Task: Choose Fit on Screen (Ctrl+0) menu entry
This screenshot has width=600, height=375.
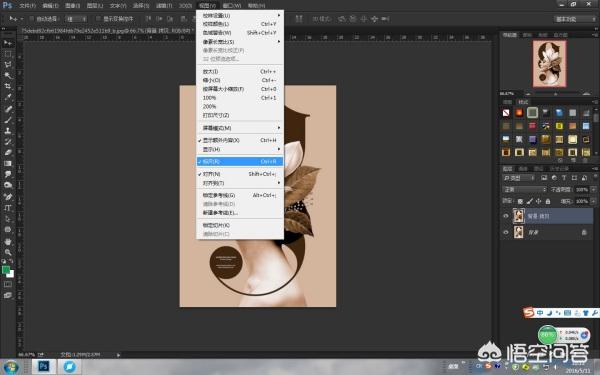Action: (x=240, y=89)
